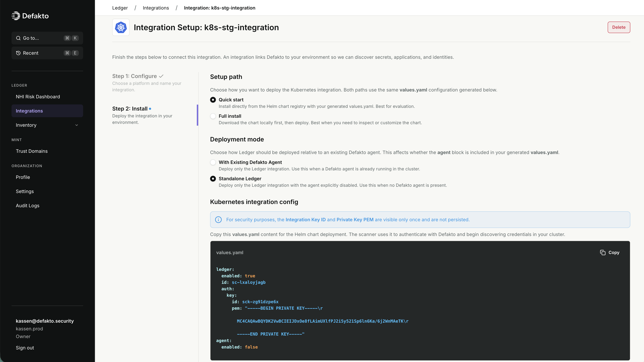This screenshot has height=362, width=644.
Task: Open the Recent items box
Action: pyautogui.click(x=47, y=53)
